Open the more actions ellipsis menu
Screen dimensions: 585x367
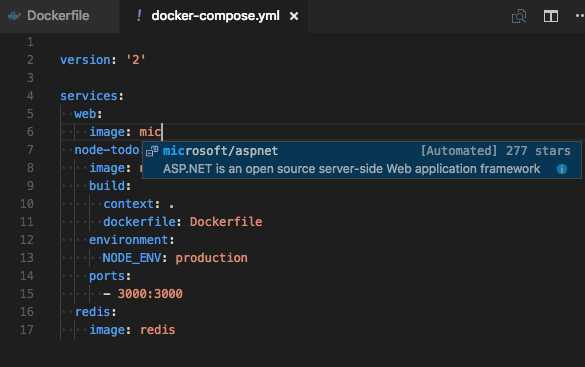click(x=580, y=16)
